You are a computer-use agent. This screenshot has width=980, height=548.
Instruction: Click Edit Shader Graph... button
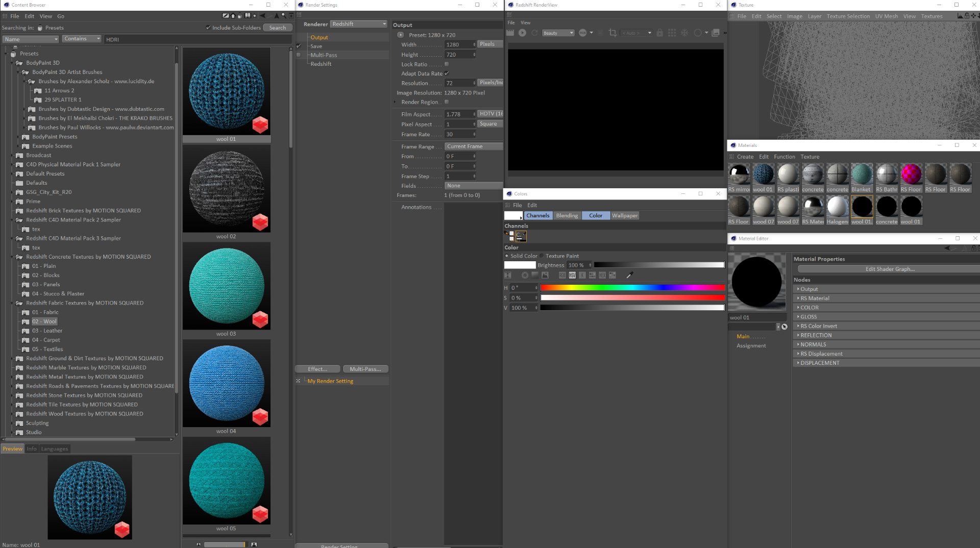(x=889, y=269)
